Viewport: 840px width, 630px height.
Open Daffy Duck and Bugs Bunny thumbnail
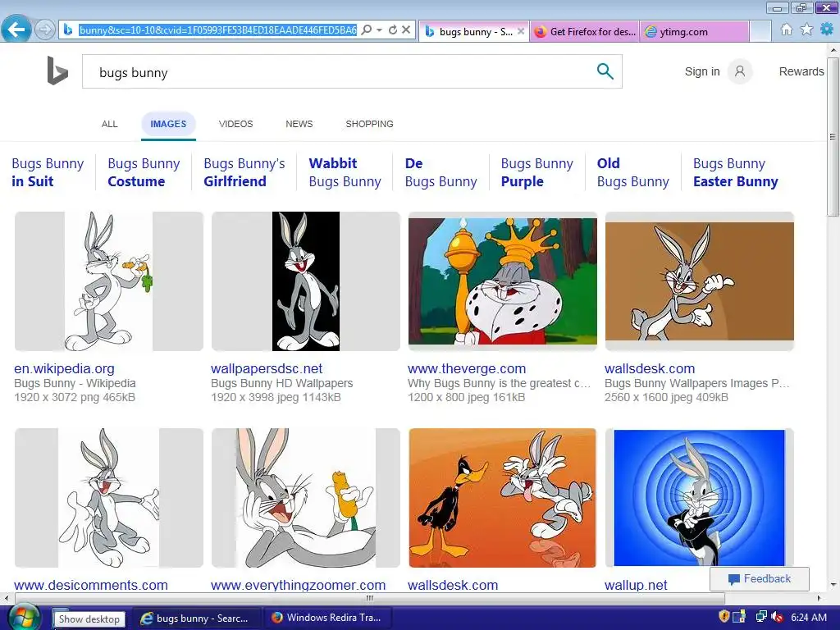[503, 498]
